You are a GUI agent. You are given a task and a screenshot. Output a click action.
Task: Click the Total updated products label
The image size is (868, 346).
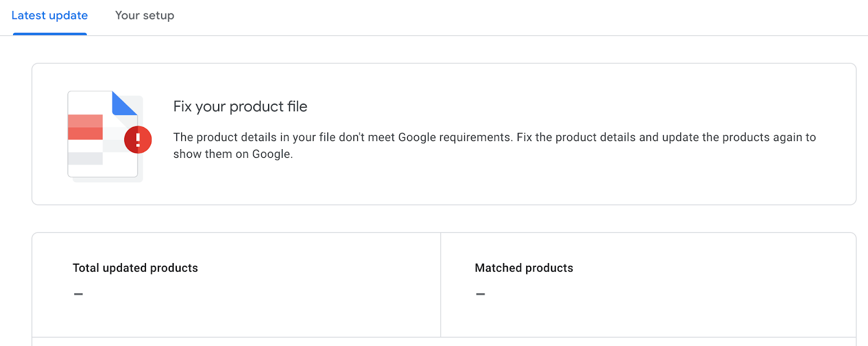[x=135, y=268]
